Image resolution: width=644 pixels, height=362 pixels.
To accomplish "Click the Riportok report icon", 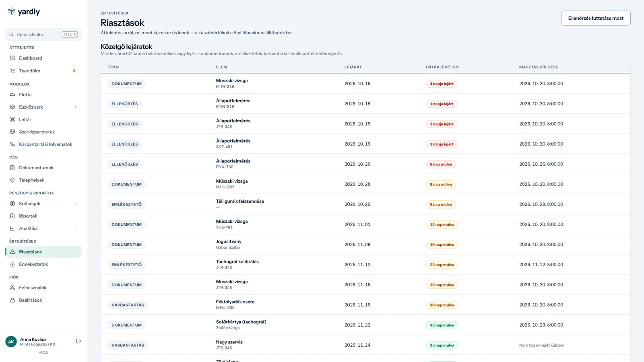I will 12,216.
